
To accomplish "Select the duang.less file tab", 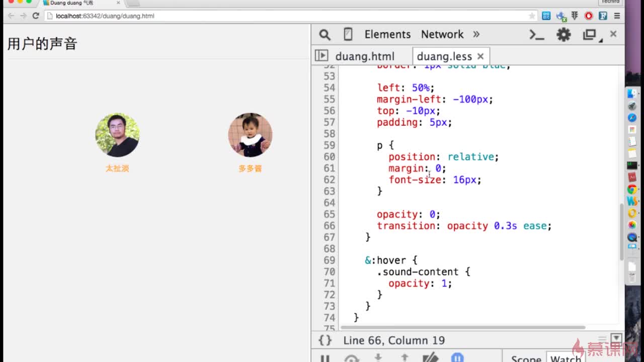I will pyautogui.click(x=444, y=56).
